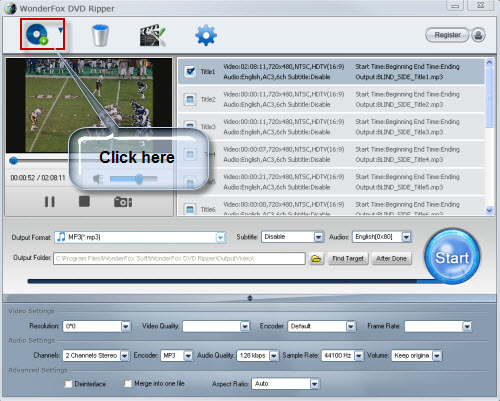Open the Video Quality dropdown
Image resolution: width=500 pixels, height=401 pixels.
click(x=245, y=326)
